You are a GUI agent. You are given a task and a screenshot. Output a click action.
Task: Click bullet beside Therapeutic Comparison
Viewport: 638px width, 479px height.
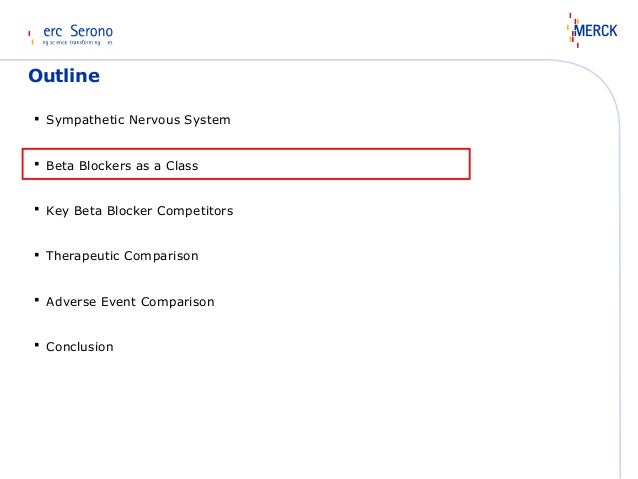click(37, 255)
